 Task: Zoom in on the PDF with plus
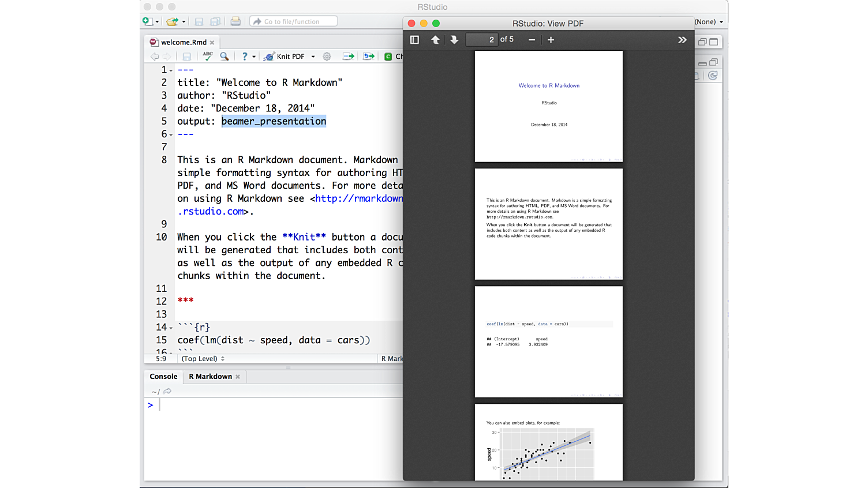tap(551, 40)
